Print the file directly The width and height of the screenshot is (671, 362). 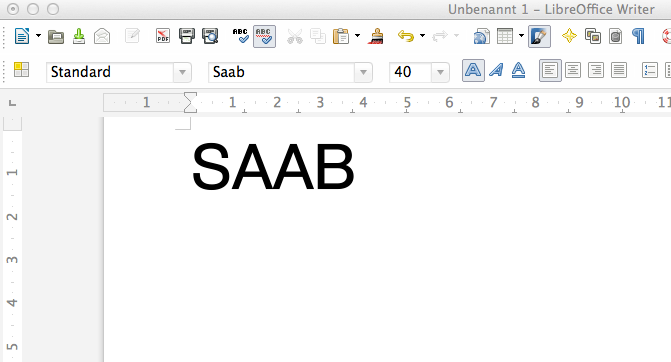[187, 36]
